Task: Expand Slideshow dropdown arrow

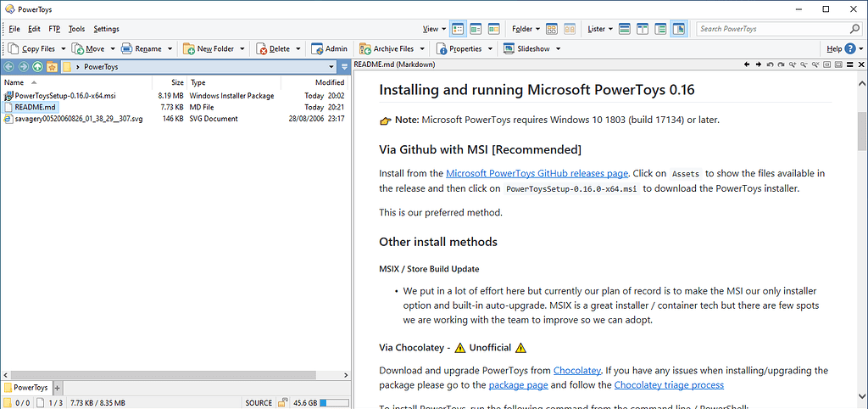Action: (x=558, y=48)
